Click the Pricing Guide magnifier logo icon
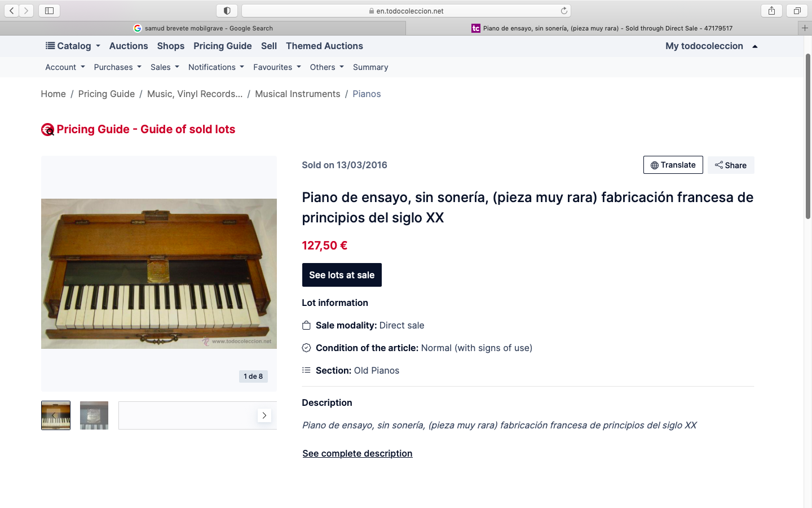The image size is (812, 508). coord(48,130)
